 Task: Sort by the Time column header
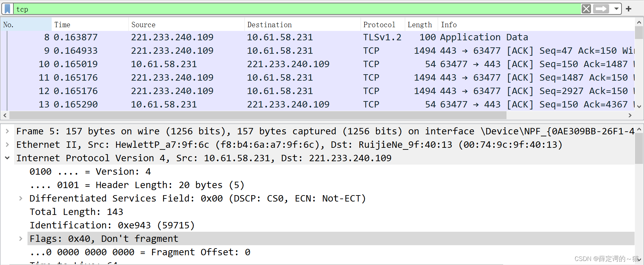[90, 25]
